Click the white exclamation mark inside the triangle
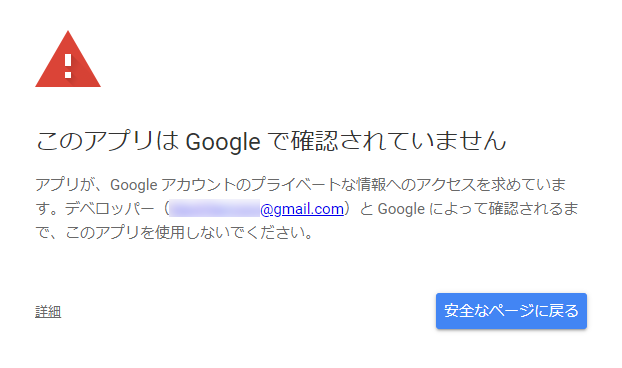 [68, 65]
